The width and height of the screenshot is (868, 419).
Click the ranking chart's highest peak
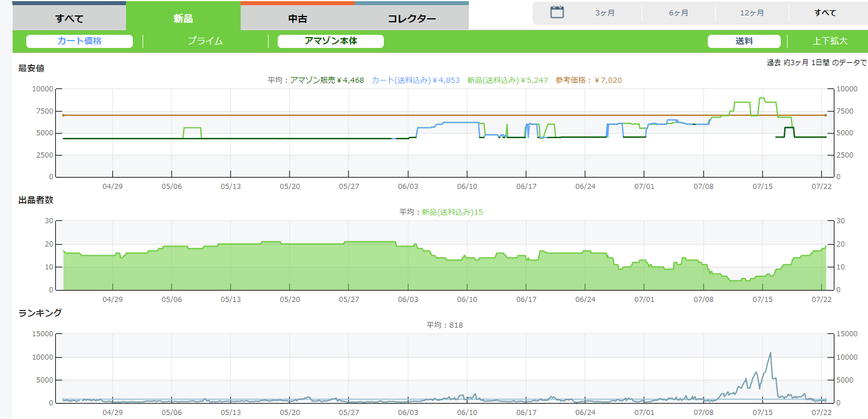[770, 353]
